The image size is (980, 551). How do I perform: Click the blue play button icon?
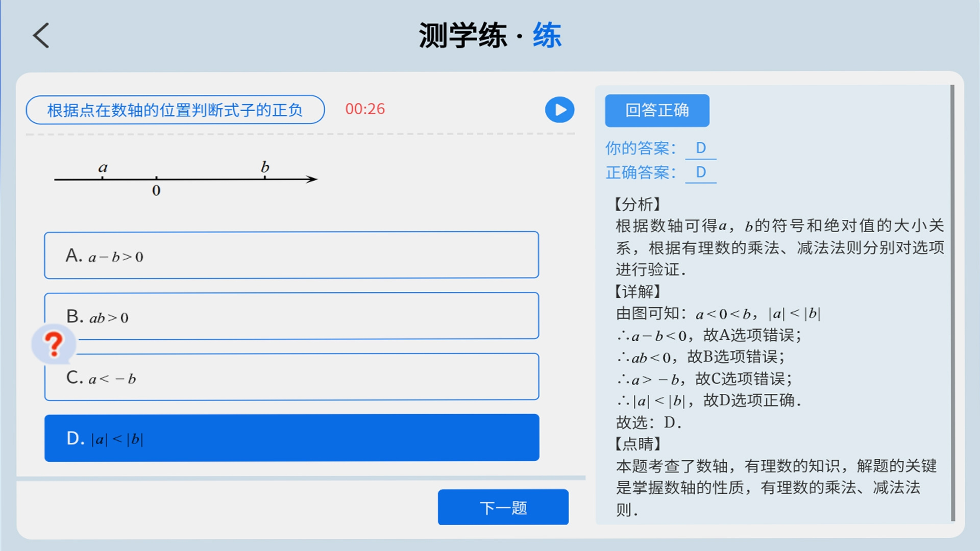pyautogui.click(x=559, y=110)
